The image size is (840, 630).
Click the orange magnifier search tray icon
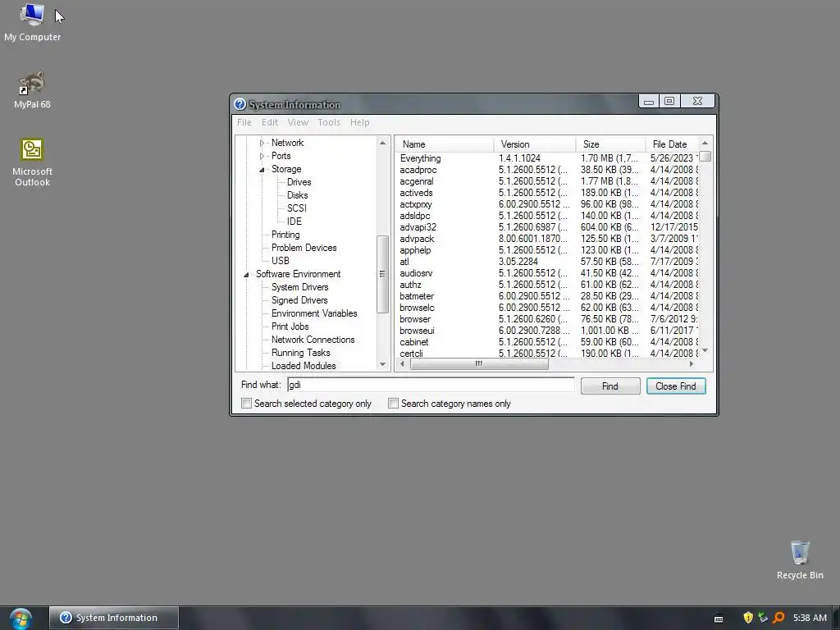pos(778,618)
